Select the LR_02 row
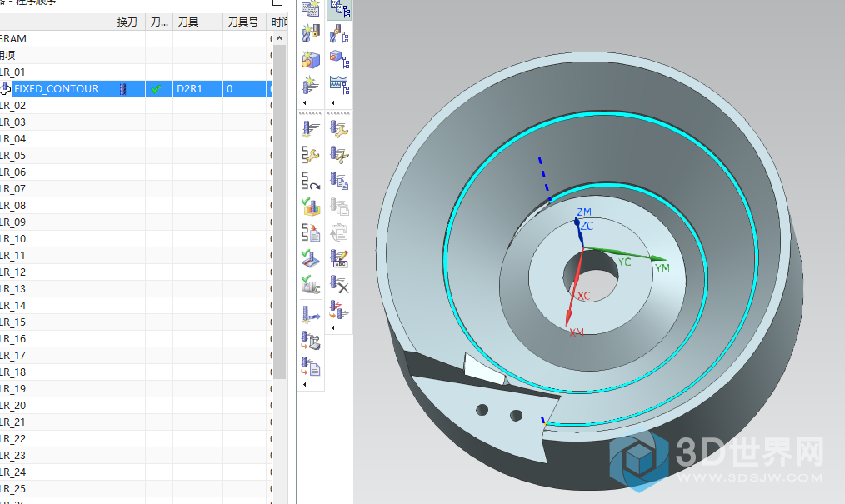Image resolution: width=845 pixels, height=504 pixels. pyautogui.click(x=136, y=106)
